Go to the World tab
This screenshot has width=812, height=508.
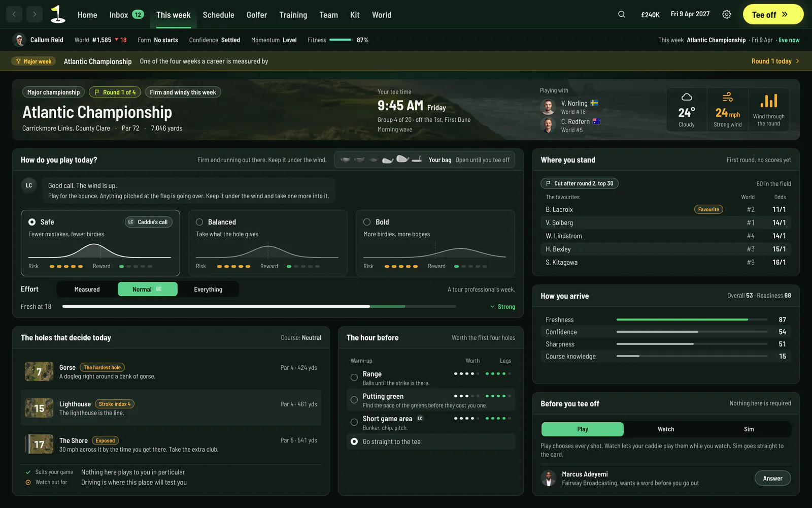click(x=382, y=15)
